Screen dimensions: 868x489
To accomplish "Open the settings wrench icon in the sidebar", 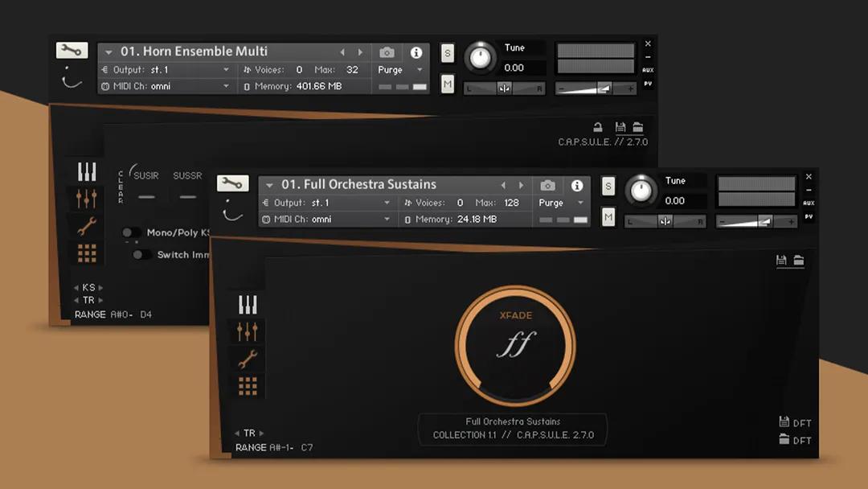I will 248,358.
